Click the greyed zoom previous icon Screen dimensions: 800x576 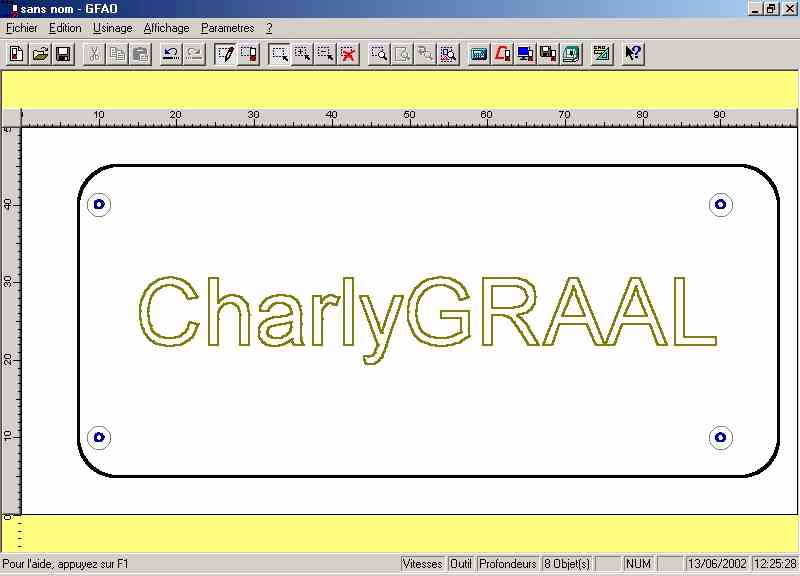pos(425,54)
